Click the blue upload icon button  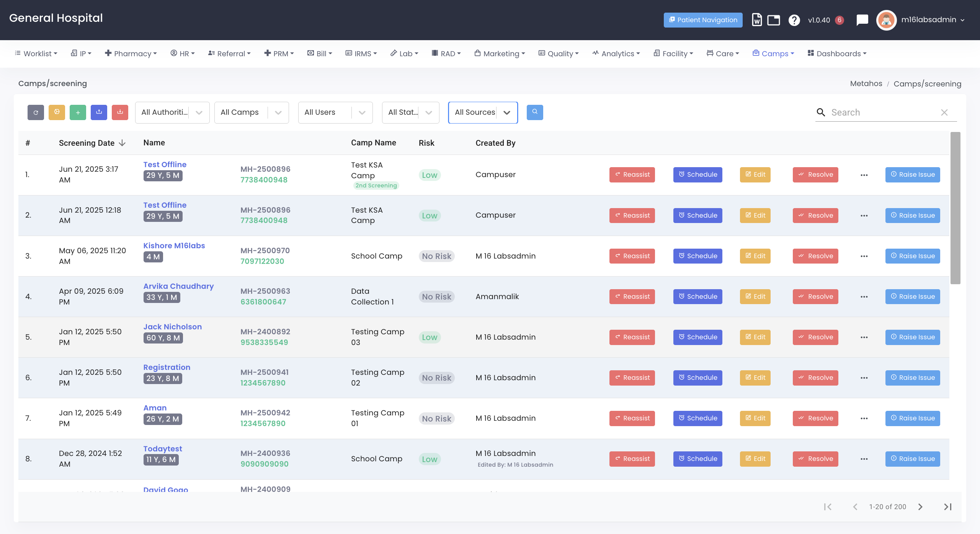click(99, 112)
